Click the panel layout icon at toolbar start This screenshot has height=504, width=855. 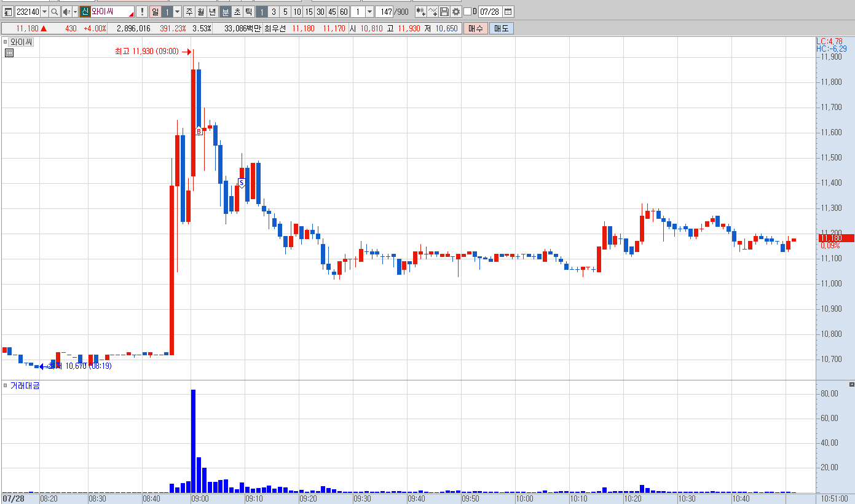(x=9, y=12)
